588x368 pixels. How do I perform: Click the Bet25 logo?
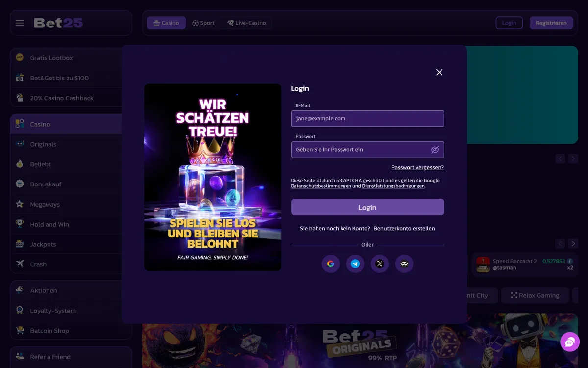click(x=58, y=23)
